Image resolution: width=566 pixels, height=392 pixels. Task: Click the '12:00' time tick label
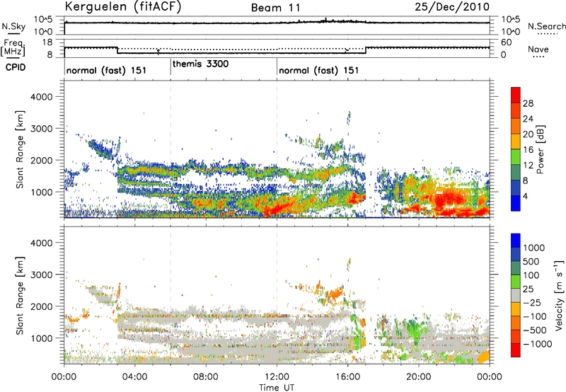[277, 377]
